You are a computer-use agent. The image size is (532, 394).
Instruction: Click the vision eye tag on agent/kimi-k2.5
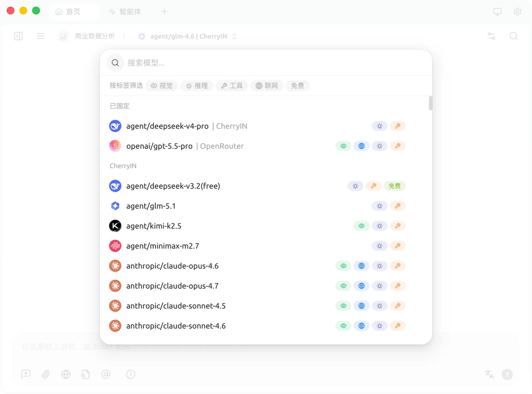tap(361, 226)
